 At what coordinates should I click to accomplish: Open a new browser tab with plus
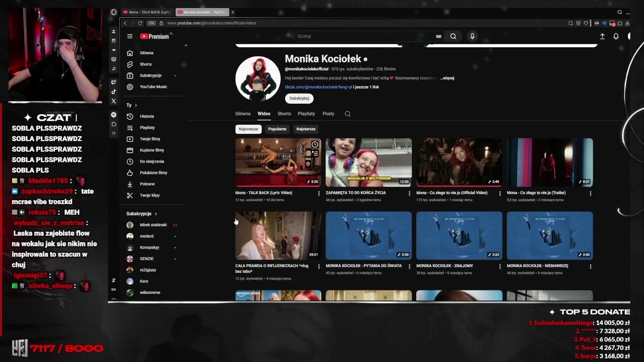[x=232, y=12]
